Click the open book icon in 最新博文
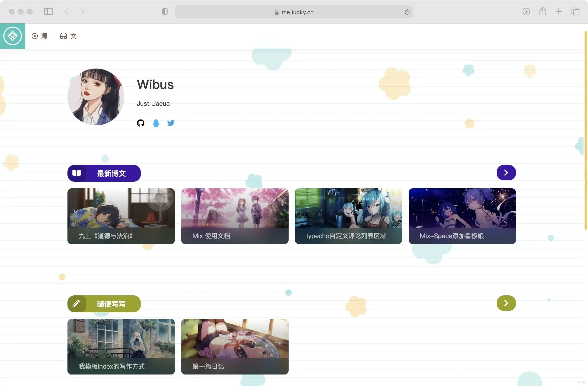The height and width of the screenshot is (386, 588). tap(76, 173)
